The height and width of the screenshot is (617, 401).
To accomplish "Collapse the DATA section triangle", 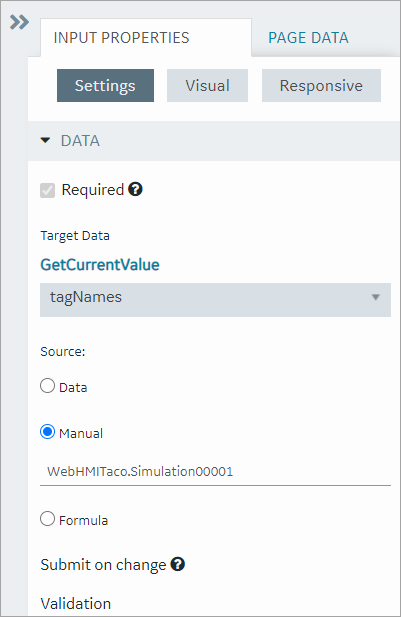I will coord(46,140).
